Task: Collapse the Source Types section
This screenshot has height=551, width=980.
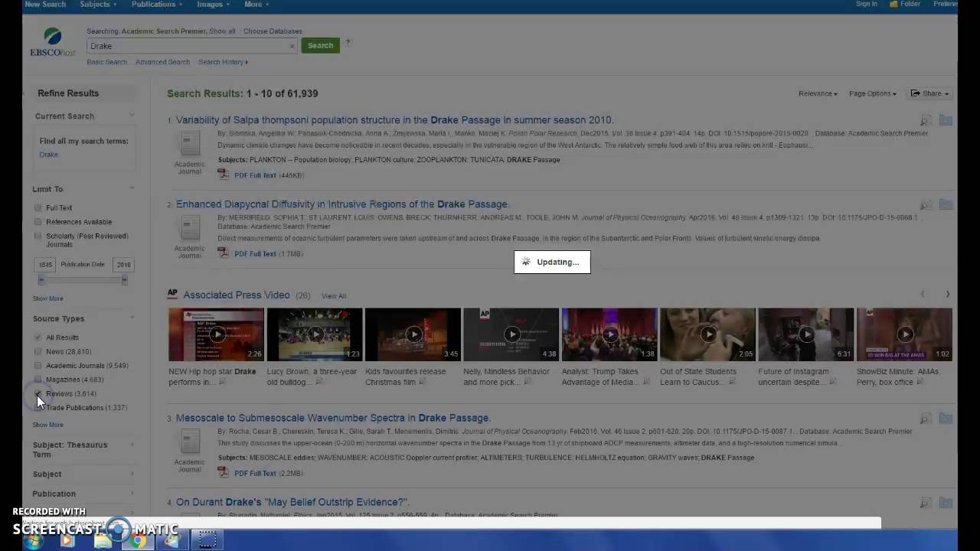Action: tap(132, 318)
